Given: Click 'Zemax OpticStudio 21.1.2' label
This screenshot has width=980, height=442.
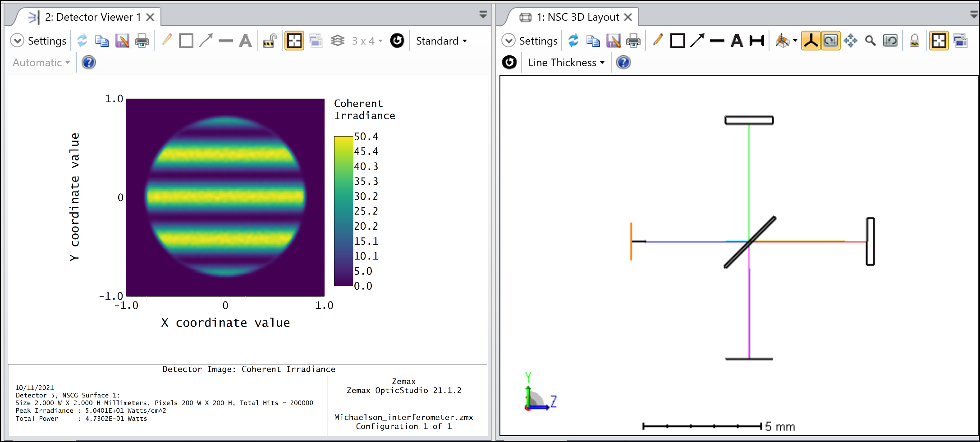Looking at the screenshot, I should point(404,390).
